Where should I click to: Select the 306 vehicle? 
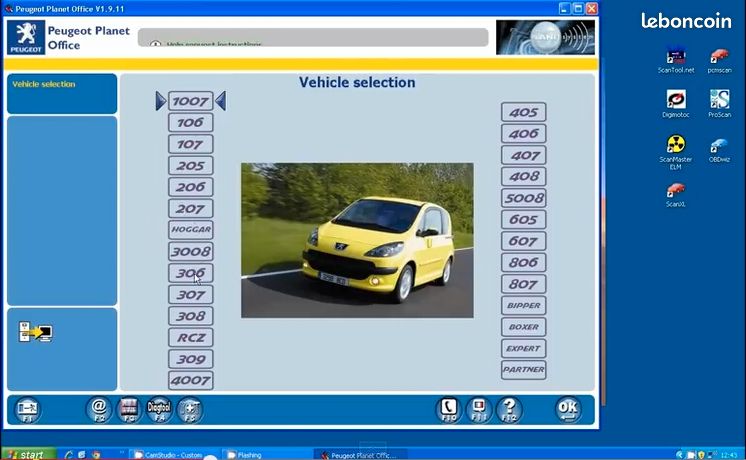tap(191, 273)
